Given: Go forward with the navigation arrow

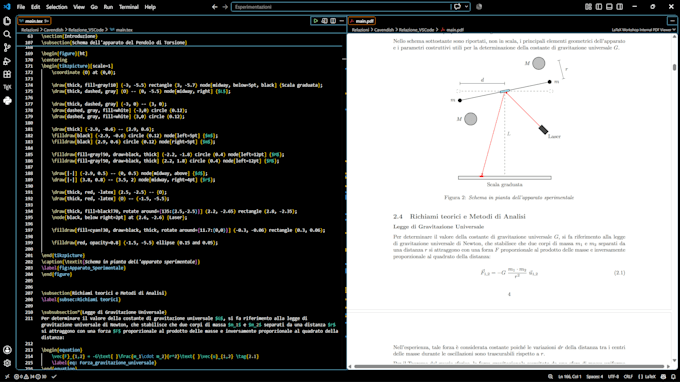Looking at the screenshot, I should click(x=225, y=7).
